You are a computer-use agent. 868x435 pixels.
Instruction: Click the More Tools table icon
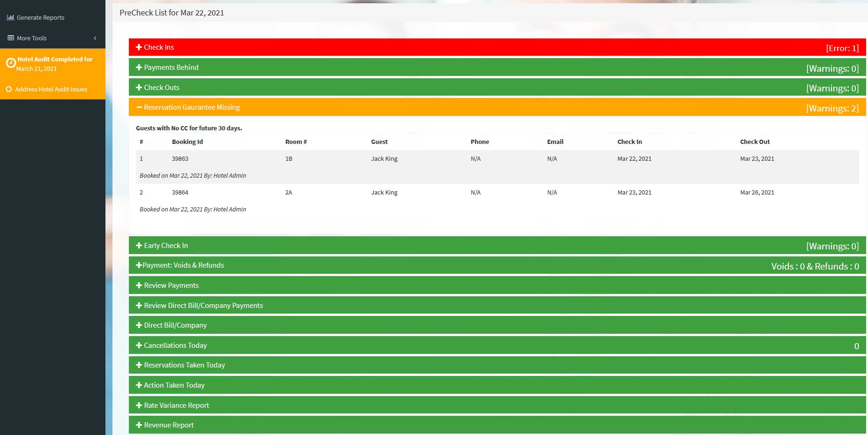point(10,38)
